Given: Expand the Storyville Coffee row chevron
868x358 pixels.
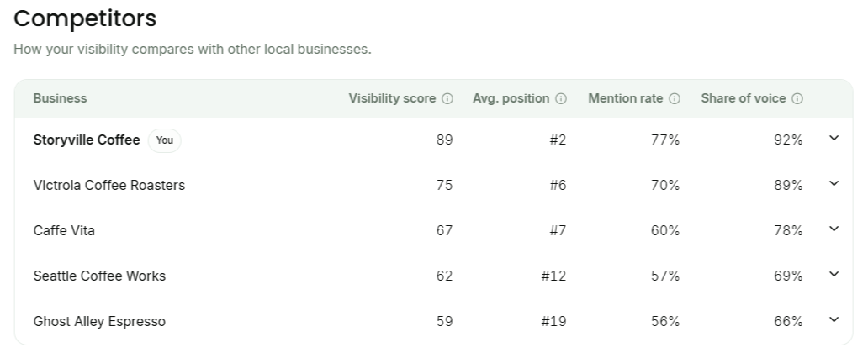Looking at the screenshot, I should click(x=834, y=139).
